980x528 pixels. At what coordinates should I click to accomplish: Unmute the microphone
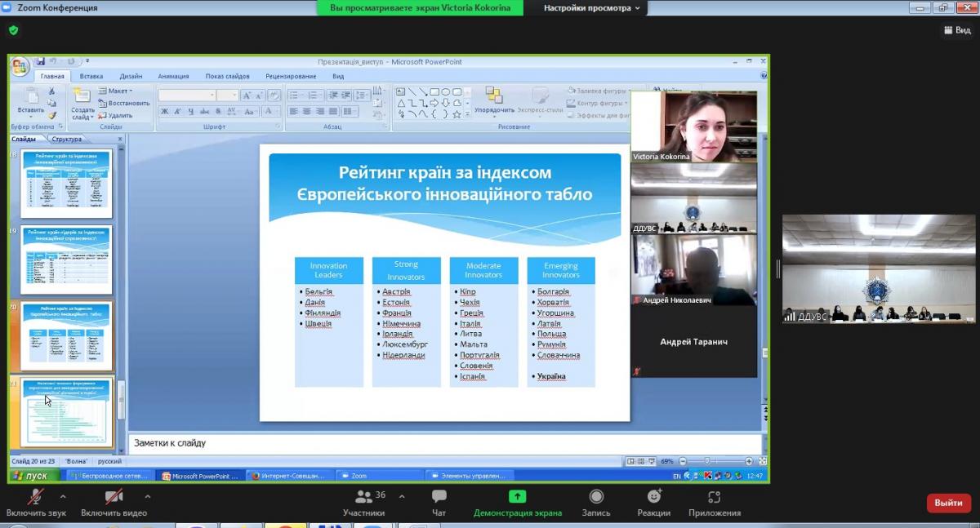tap(36, 497)
